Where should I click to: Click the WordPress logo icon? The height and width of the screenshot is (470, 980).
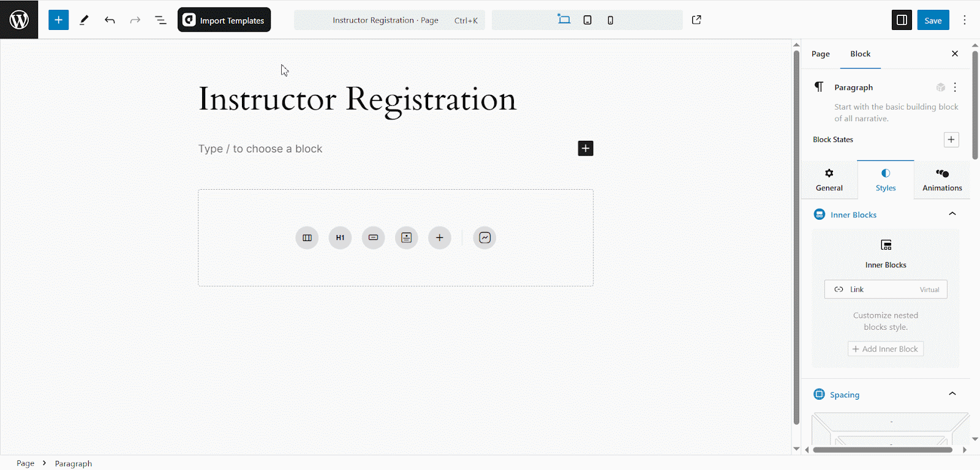(19, 20)
